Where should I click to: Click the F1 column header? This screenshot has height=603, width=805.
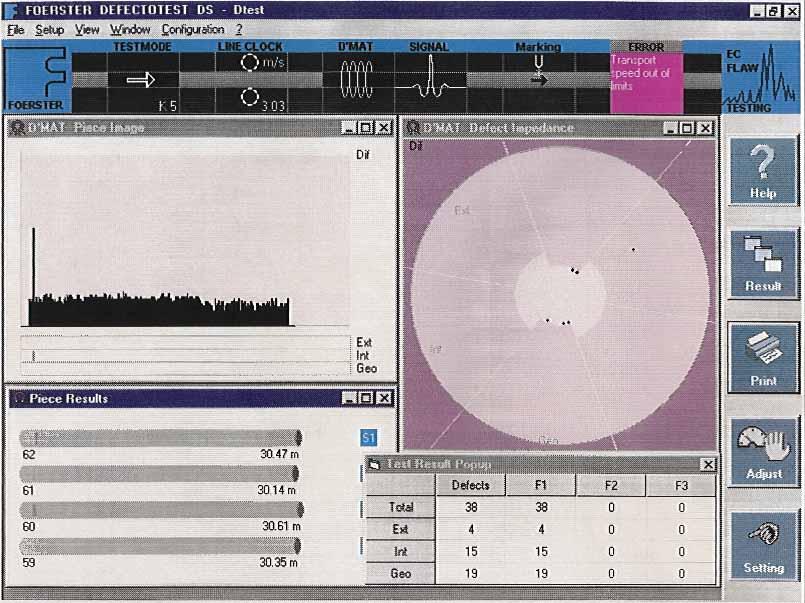coord(541,485)
